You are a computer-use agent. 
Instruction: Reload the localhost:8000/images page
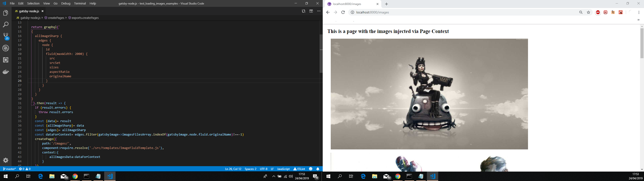tap(343, 12)
